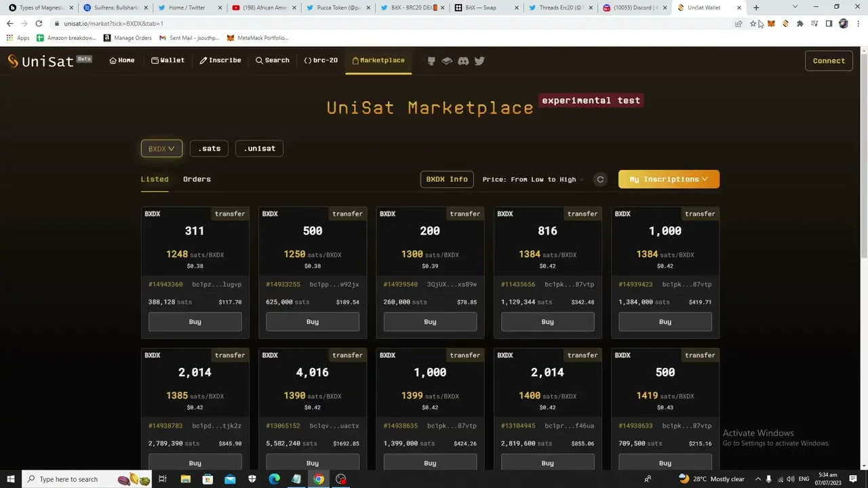
Task: Open File Explorer from the taskbar
Action: point(185,479)
